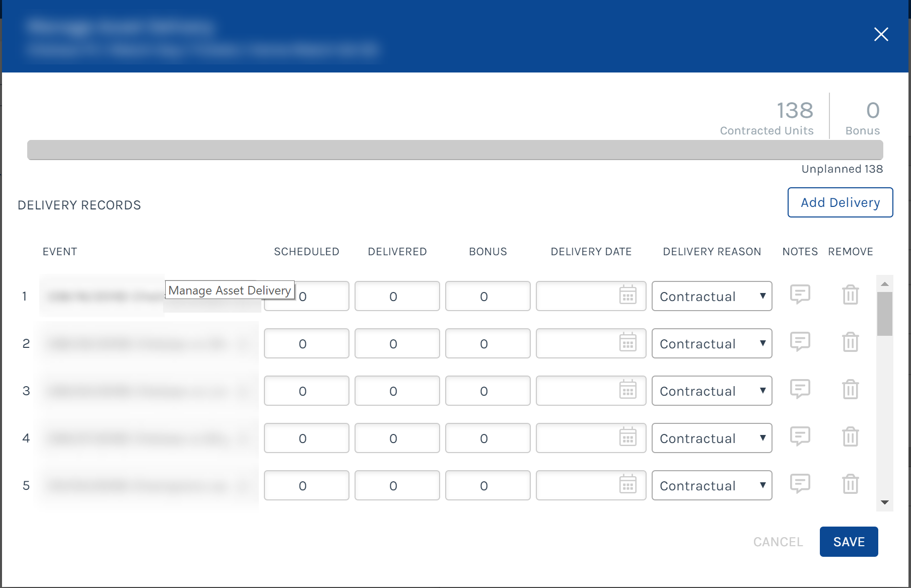The width and height of the screenshot is (911, 588).
Task: Click the Add Delivery button
Action: click(x=840, y=202)
